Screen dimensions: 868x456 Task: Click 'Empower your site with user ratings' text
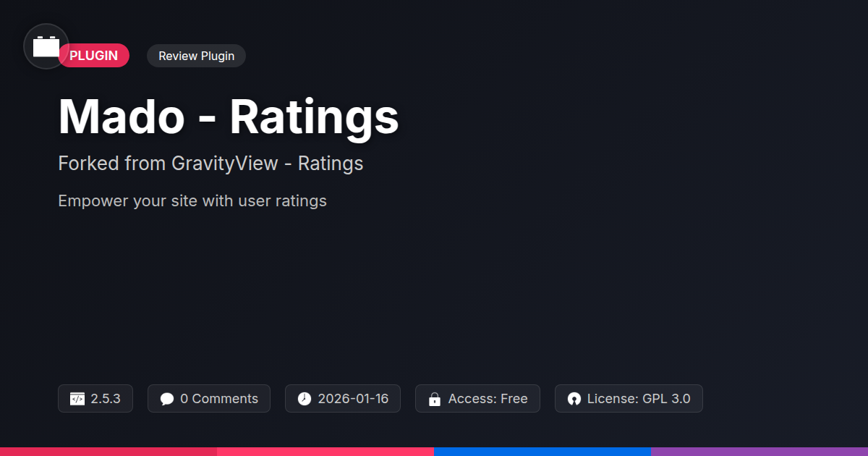192,200
